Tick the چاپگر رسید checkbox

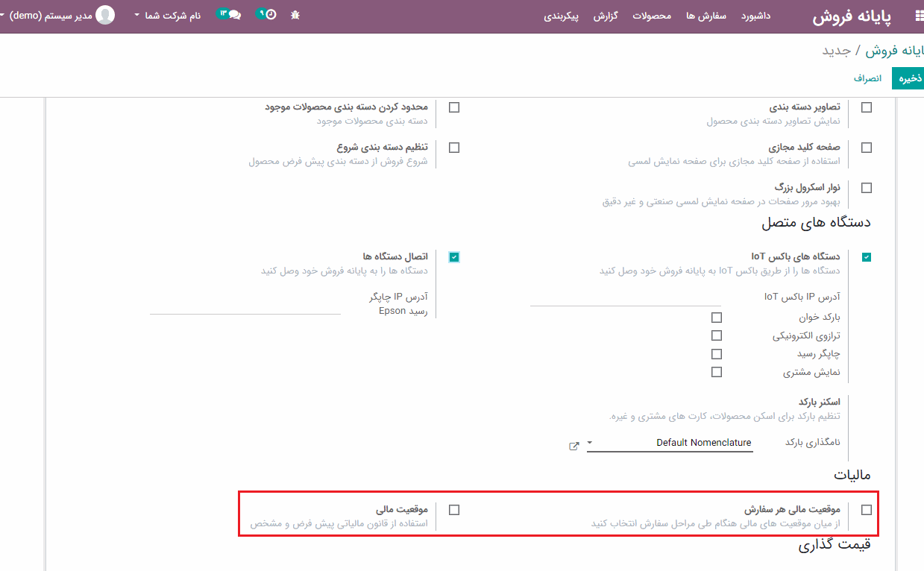[717, 353]
